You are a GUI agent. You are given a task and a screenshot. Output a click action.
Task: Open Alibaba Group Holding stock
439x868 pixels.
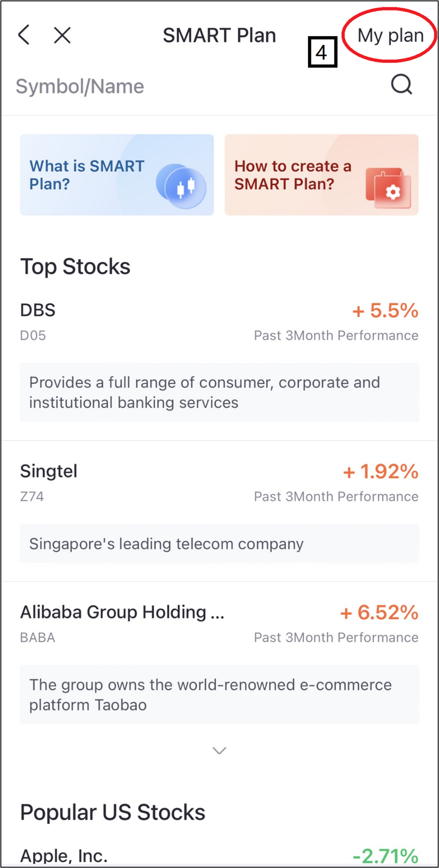[219, 624]
